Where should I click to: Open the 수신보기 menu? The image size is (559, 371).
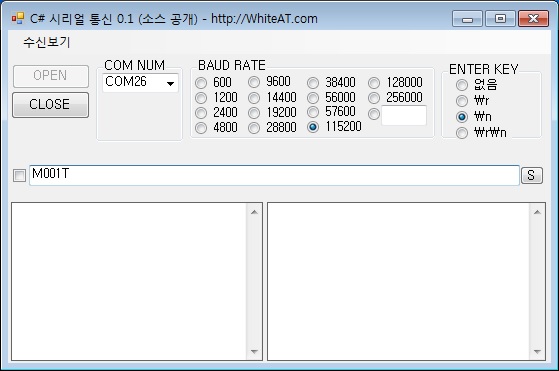pyautogui.click(x=47, y=42)
